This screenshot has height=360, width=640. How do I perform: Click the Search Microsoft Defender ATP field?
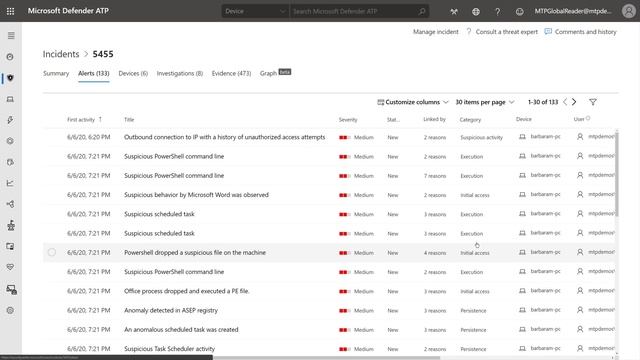pyautogui.click(x=359, y=11)
